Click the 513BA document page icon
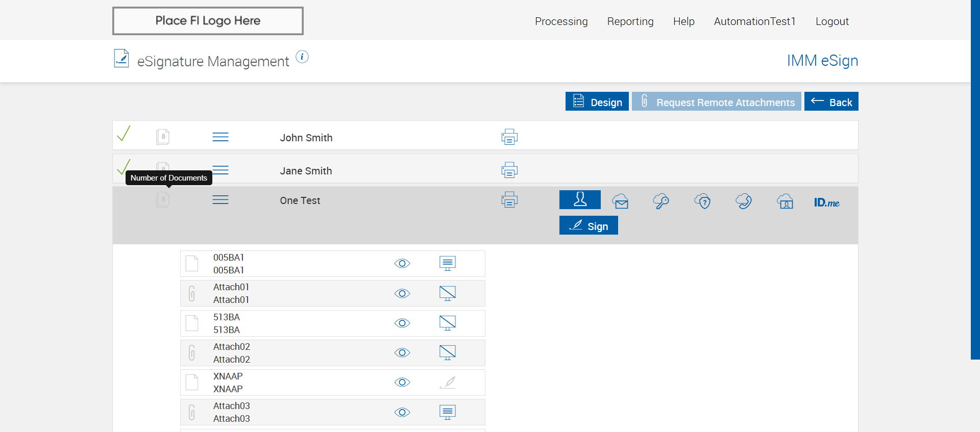The height and width of the screenshot is (432, 980). 192,323
